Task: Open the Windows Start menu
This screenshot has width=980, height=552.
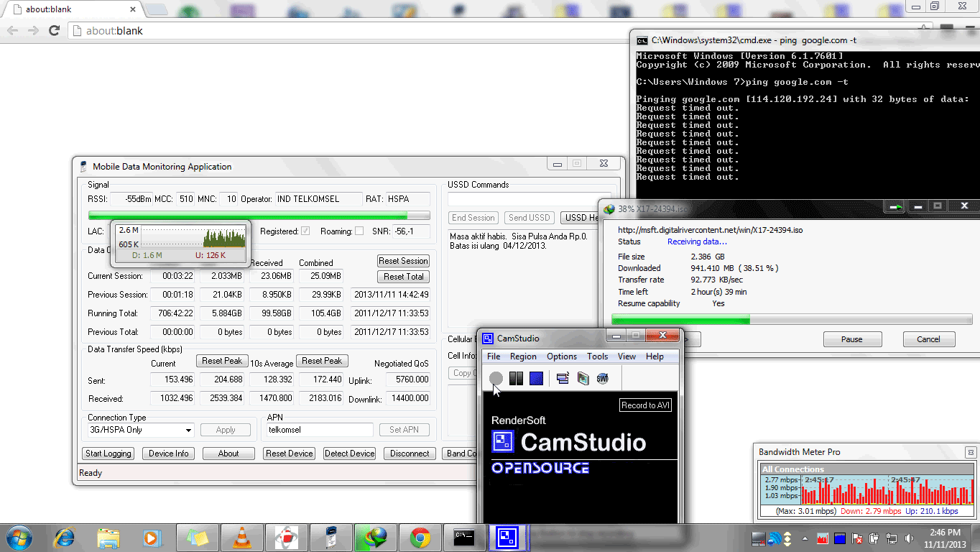Action: (x=19, y=537)
